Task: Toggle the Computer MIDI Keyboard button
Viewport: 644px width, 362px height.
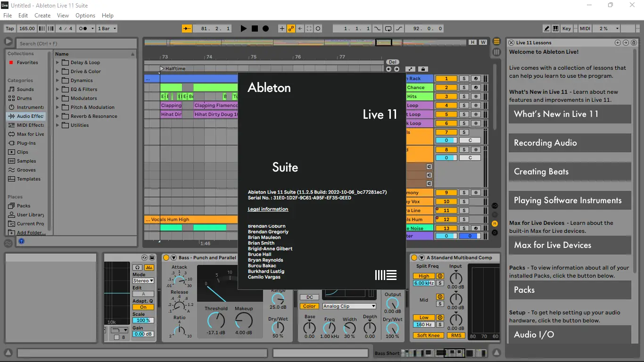Action: [x=555, y=29]
